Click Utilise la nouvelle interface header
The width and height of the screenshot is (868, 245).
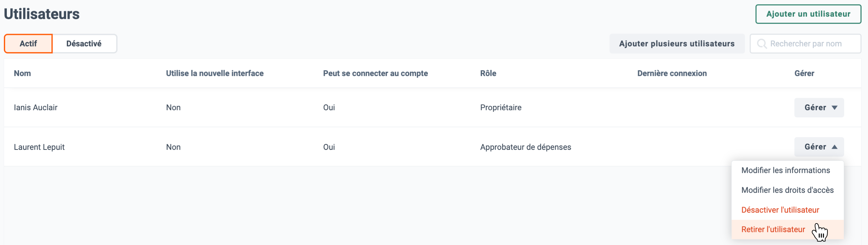[215, 73]
